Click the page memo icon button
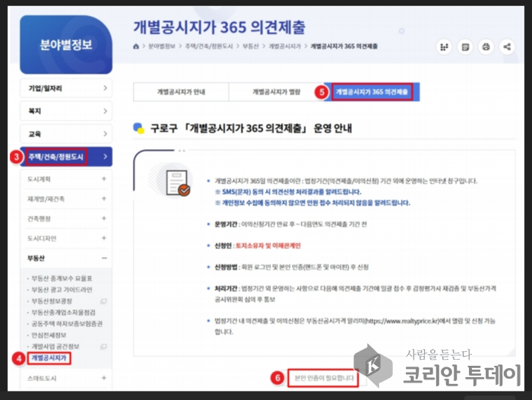This screenshot has height=400, width=532. 465,47
